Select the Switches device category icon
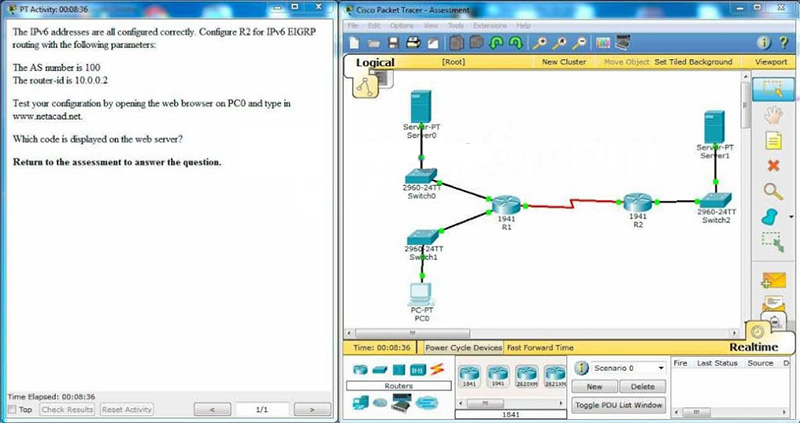 tap(380, 369)
